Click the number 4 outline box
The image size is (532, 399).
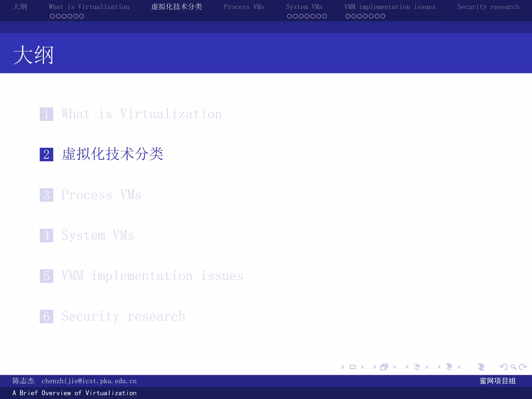tap(46, 236)
